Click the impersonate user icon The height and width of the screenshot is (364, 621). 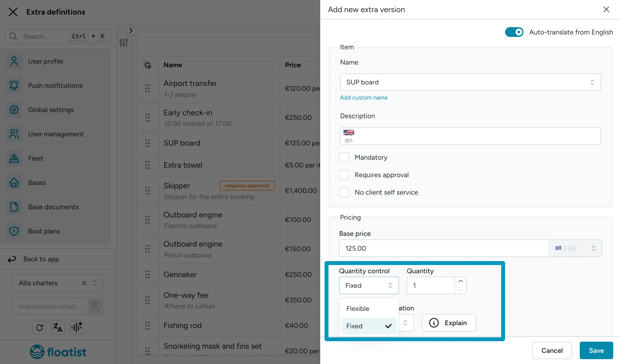(95, 306)
